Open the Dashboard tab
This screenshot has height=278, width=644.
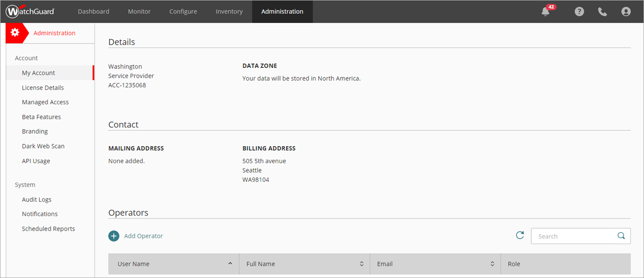[x=93, y=11]
